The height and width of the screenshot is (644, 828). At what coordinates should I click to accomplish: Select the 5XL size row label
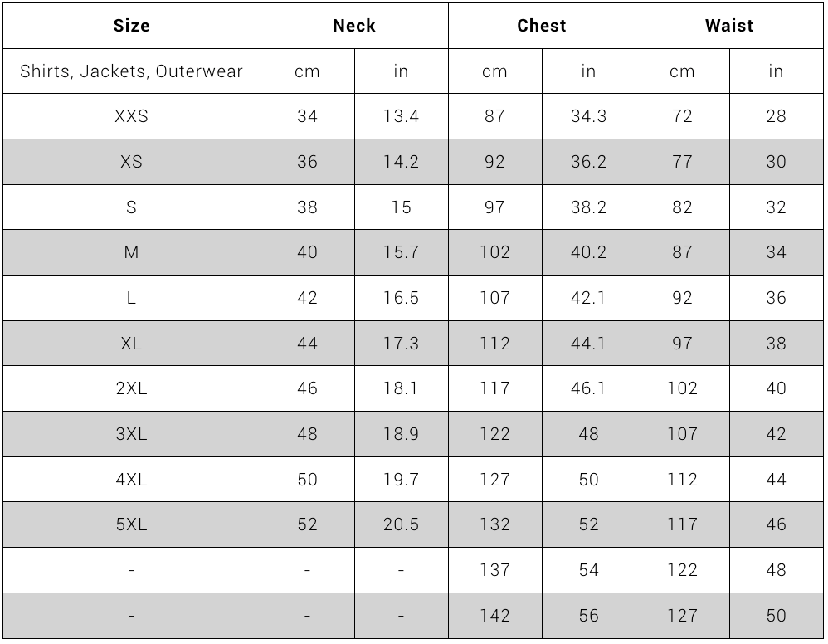click(131, 524)
